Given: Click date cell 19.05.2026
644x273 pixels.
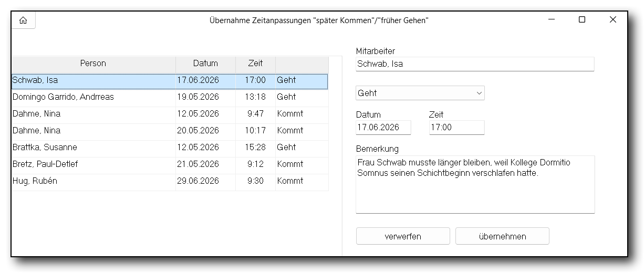Looking at the screenshot, I should click(205, 97).
